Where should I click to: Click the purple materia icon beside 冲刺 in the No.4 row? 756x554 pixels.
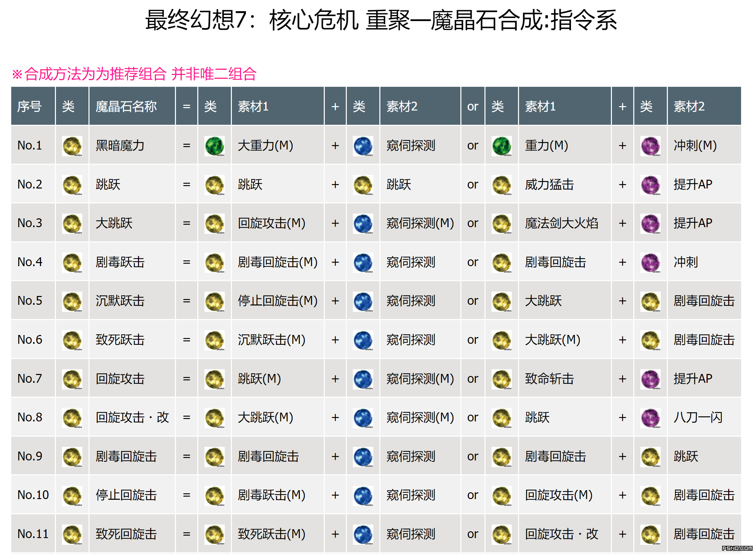(651, 263)
